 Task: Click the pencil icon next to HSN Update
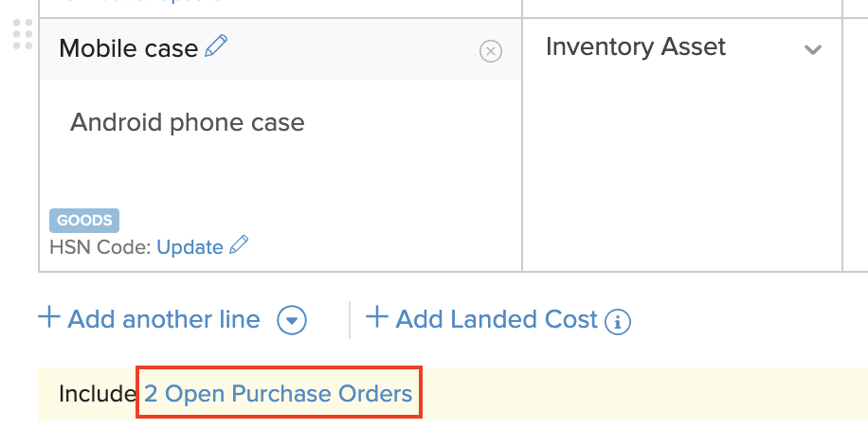240,246
